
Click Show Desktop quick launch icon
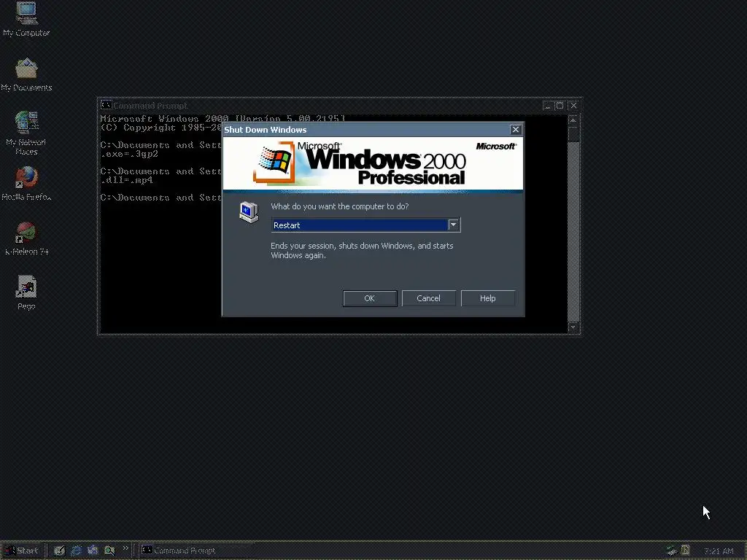coord(59,551)
